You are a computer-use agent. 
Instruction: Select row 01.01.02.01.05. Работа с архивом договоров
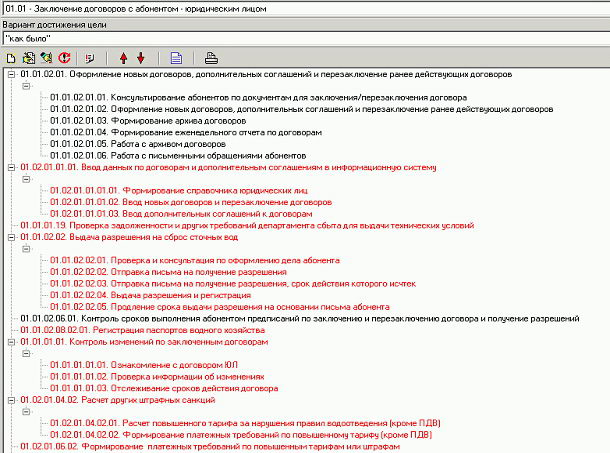[x=138, y=144]
